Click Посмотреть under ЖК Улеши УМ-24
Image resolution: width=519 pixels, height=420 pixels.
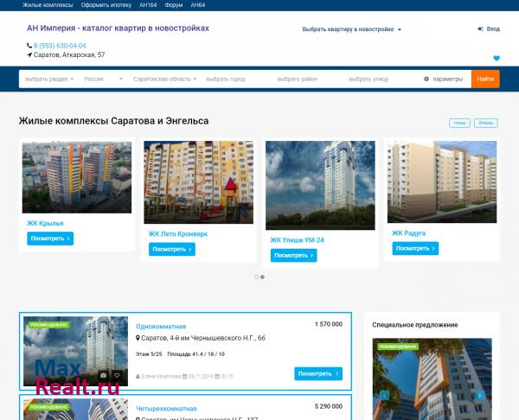point(293,255)
